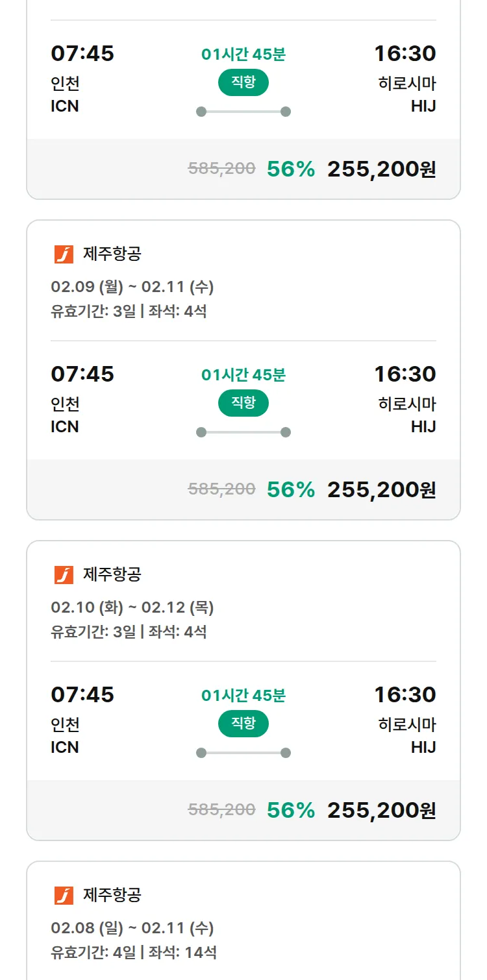487x980 pixels.
Task: Click the 07:45 departure time in the 02.10–02.12 card
Action: (x=82, y=695)
